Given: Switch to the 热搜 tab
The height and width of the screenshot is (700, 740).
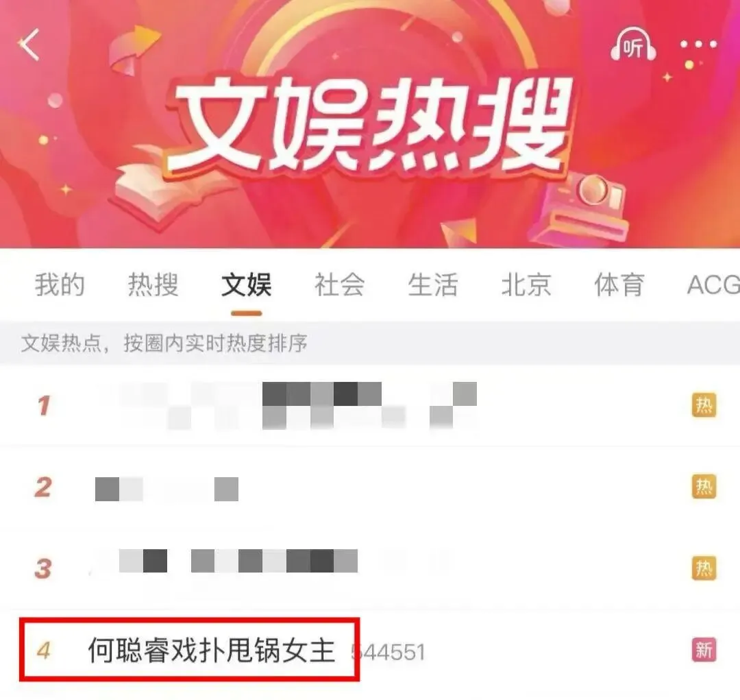Looking at the screenshot, I should pos(153,285).
